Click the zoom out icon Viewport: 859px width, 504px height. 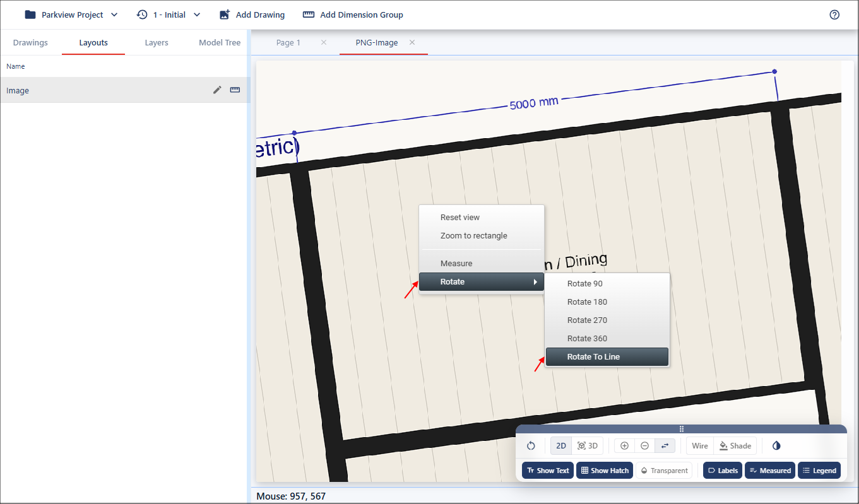[644, 445]
